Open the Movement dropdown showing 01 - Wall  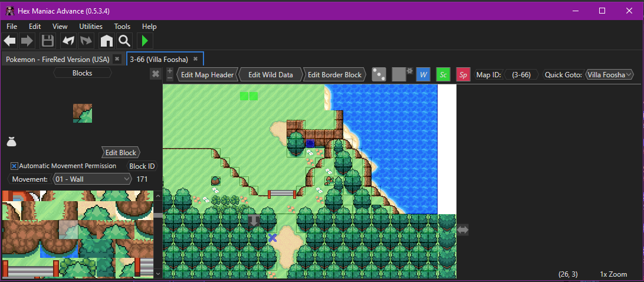[91, 179]
